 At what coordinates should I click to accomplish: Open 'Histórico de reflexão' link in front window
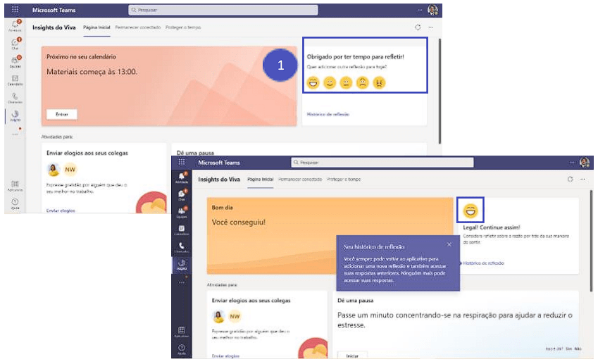tap(483, 263)
